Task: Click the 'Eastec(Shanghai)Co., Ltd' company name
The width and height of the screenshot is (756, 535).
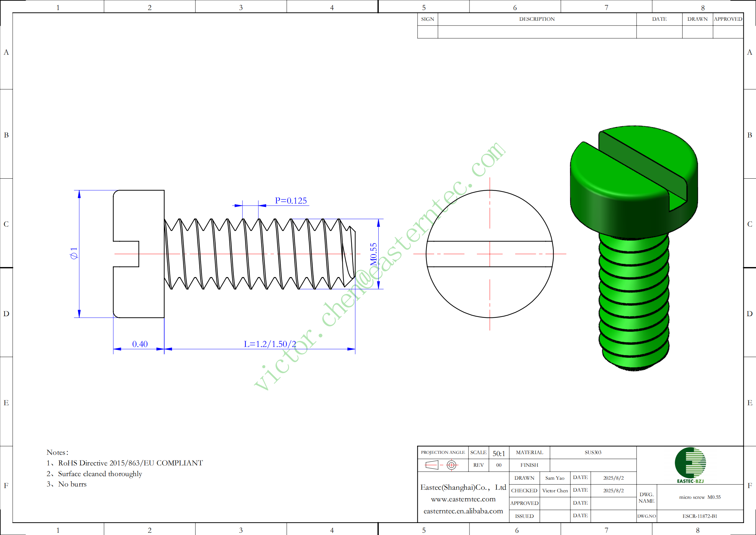Action: 463,487
